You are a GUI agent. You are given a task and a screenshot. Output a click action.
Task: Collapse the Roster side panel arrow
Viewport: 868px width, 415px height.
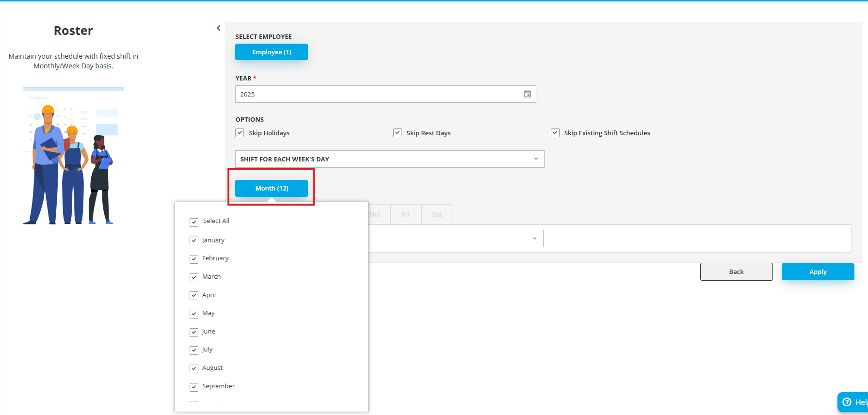click(218, 28)
